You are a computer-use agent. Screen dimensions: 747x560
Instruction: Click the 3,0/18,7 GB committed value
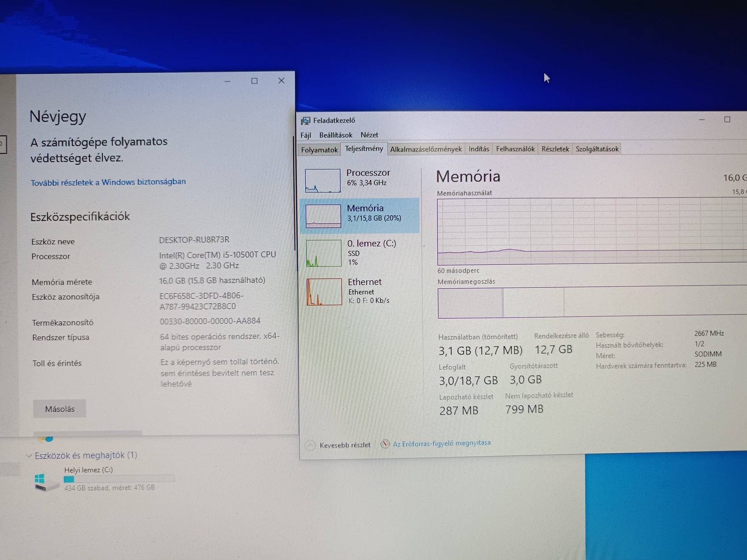(x=468, y=380)
